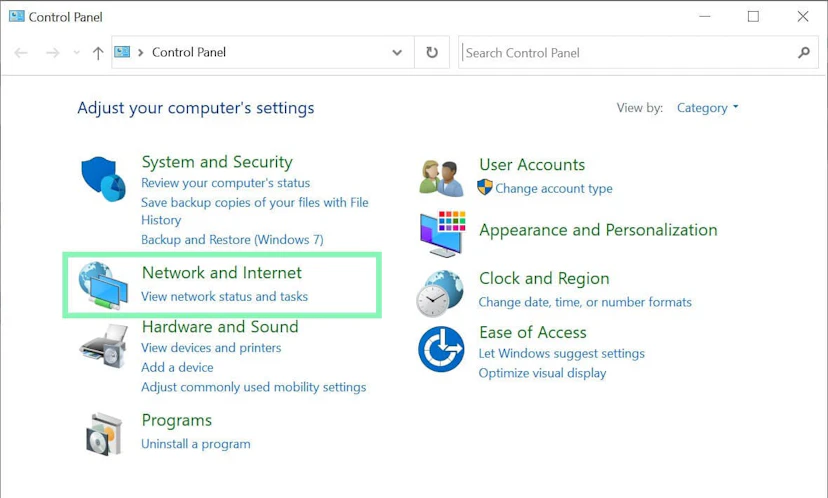Click Control Panel text in address bar
The width and height of the screenshot is (828, 498).
click(189, 52)
